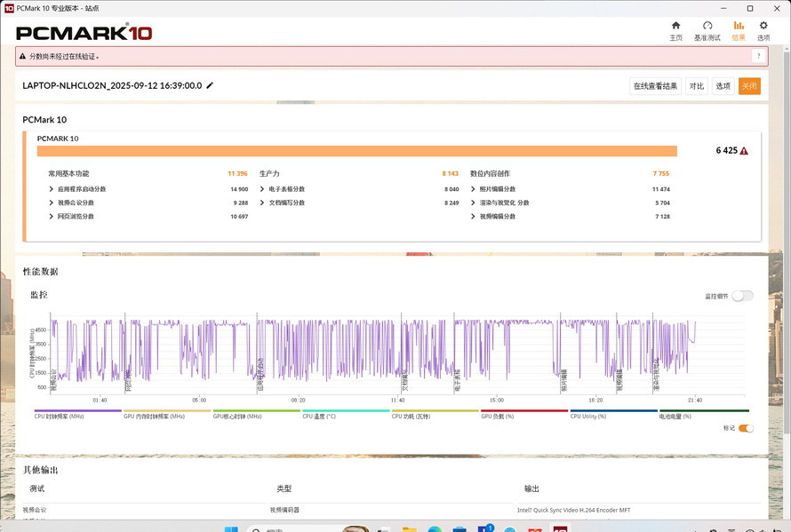This screenshot has width=791, height=532.
Task: Open 选项 settings gear in top navigation
Action: coord(763,30)
